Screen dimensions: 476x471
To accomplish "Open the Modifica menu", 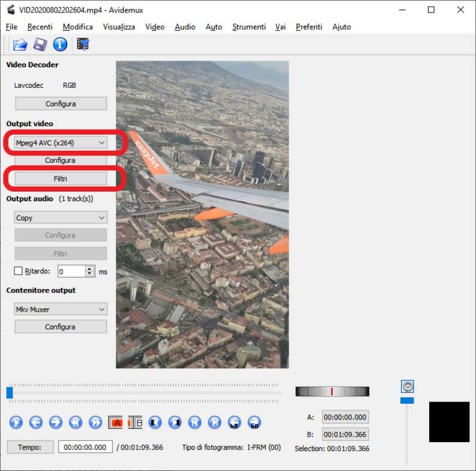I will coord(77,27).
